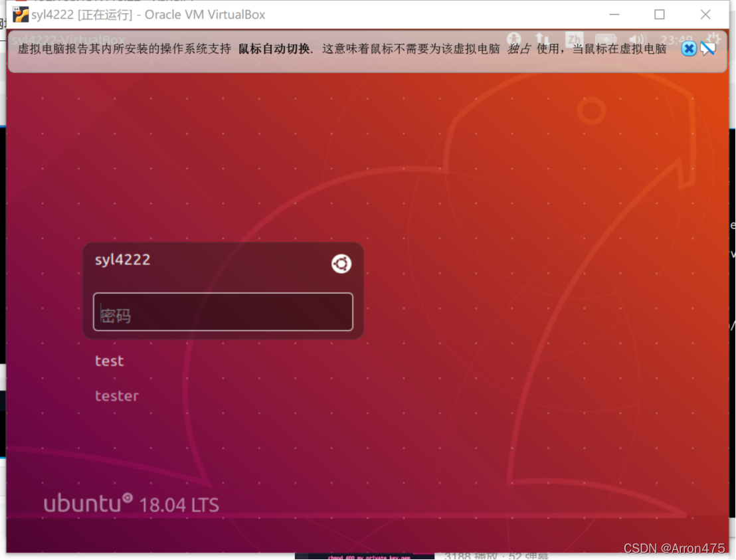
Task: Dismiss the mouse integration notification with blue X
Action: (689, 48)
